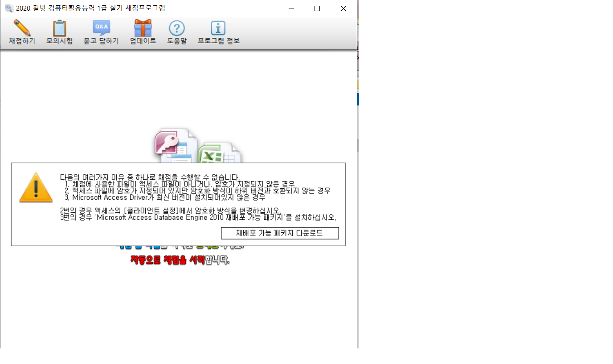Select the 채점하기 text label
The image size is (613, 364).
(x=22, y=41)
